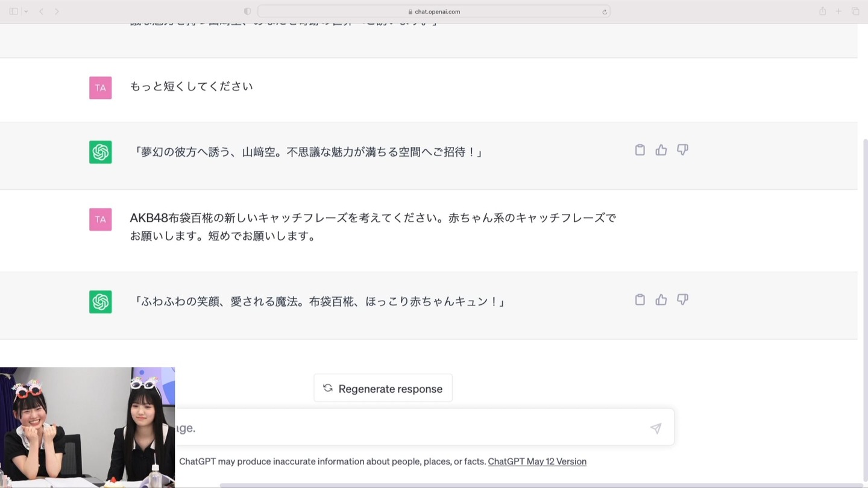Screen dimensions: 868x488
Task: Click the ChatGPT logo beside the 布袋百椛 response
Action: 100,302
